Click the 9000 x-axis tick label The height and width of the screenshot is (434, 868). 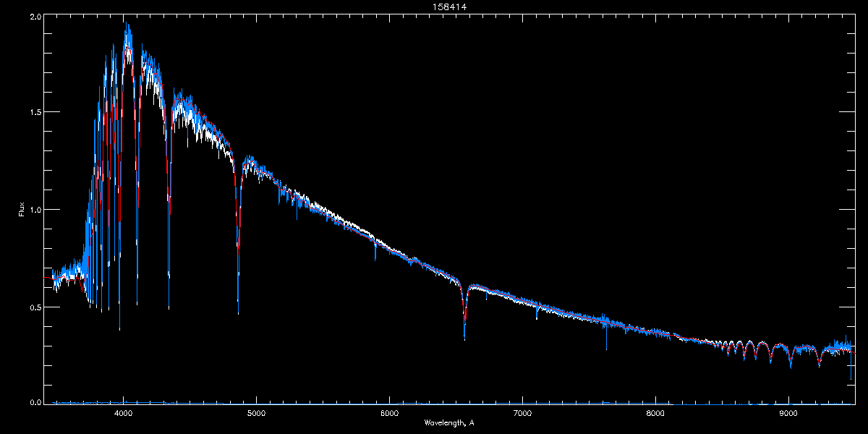pyautogui.click(x=789, y=413)
